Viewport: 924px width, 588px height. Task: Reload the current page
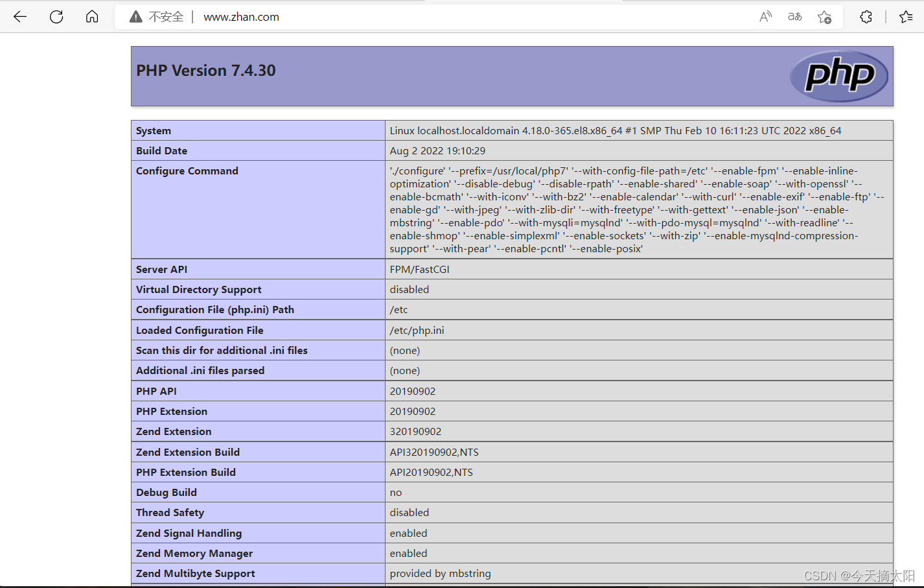tap(56, 17)
